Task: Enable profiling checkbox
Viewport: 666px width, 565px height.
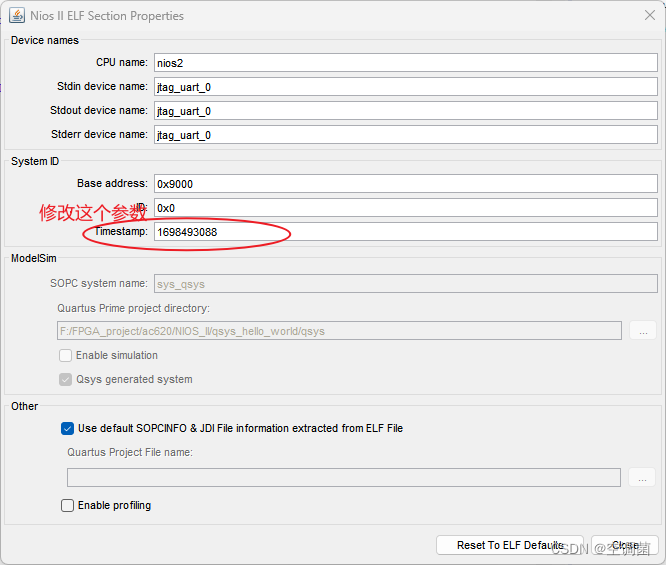Action: coord(67,506)
